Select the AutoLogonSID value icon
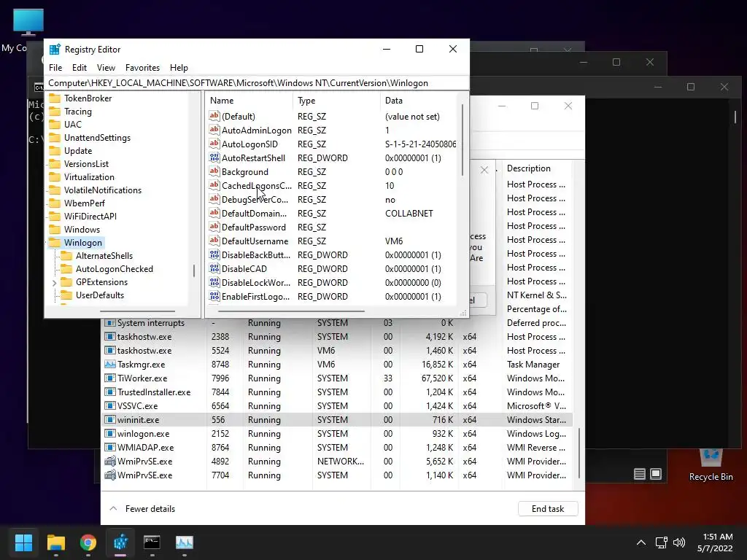The height and width of the screenshot is (560, 747). click(214, 144)
